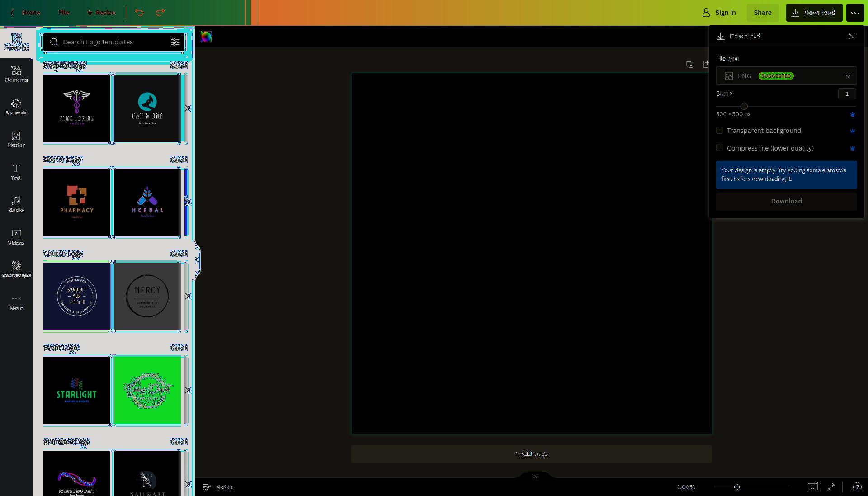The width and height of the screenshot is (868, 496).
Task: Open the Photos sidebar tab
Action: [16, 139]
